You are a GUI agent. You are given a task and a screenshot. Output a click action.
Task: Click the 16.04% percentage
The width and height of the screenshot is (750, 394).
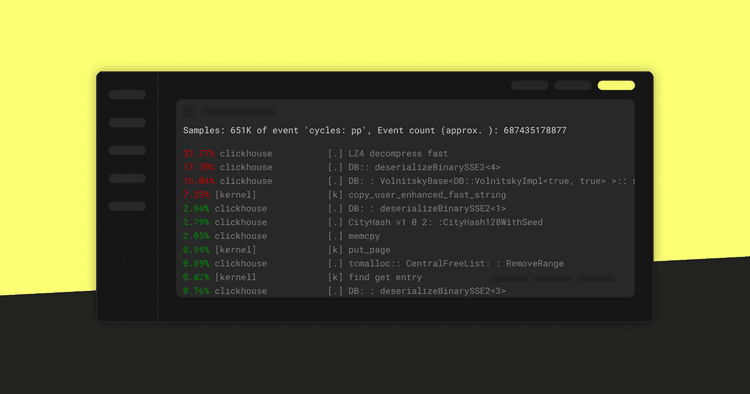pyautogui.click(x=199, y=181)
